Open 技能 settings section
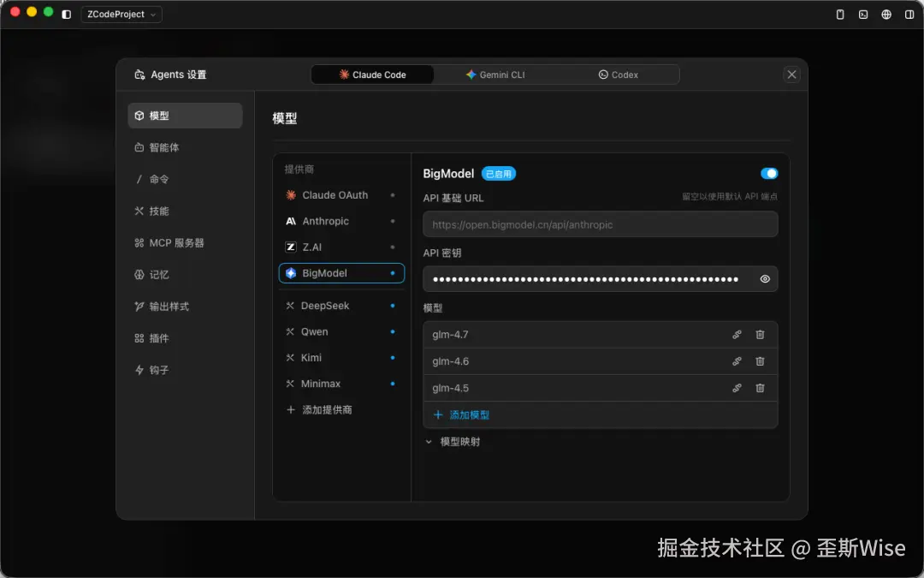The height and width of the screenshot is (578, 924). click(x=185, y=212)
